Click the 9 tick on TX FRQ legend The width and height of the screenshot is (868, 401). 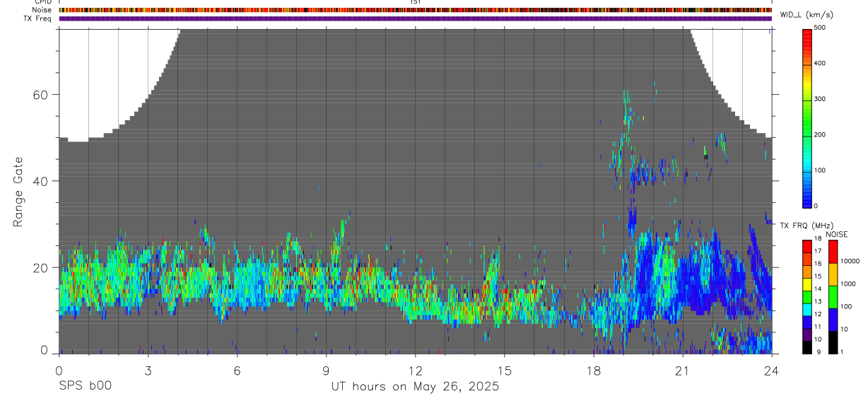pyautogui.click(x=818, y=351)
